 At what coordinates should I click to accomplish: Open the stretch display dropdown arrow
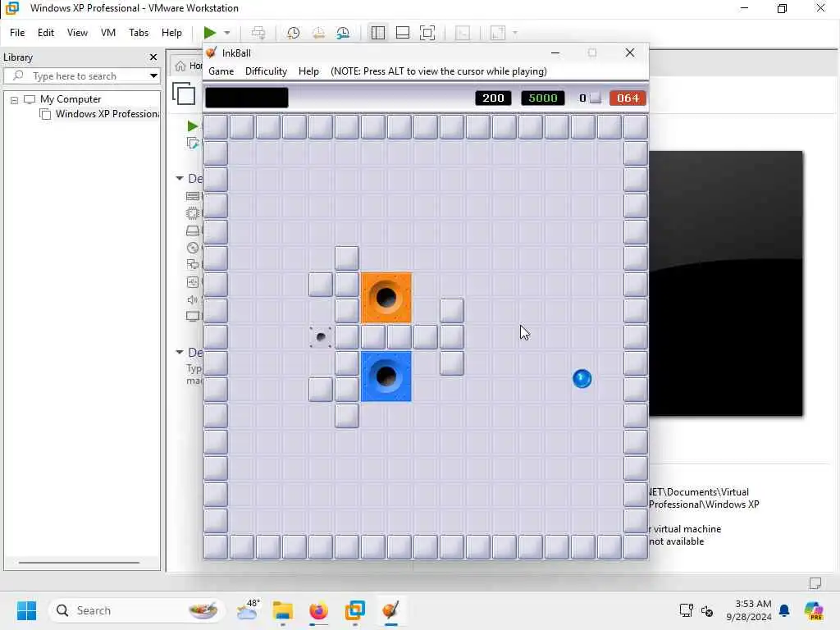tap(515, 33)
